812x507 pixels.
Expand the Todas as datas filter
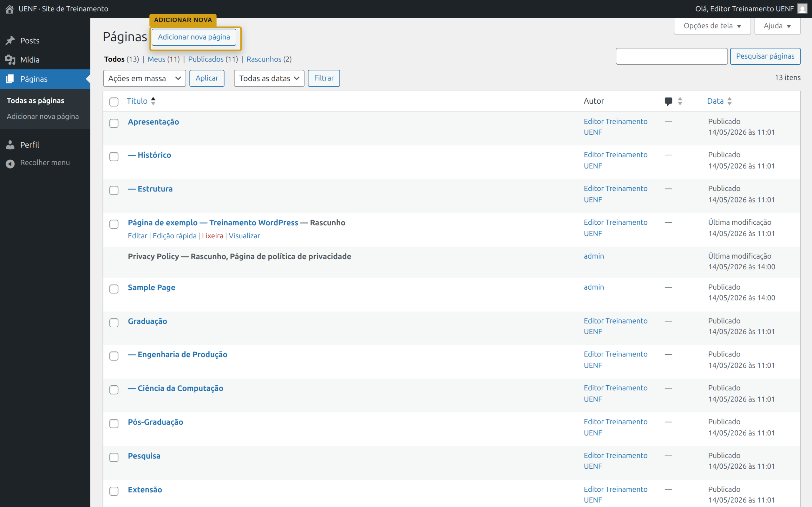point(269,78)
